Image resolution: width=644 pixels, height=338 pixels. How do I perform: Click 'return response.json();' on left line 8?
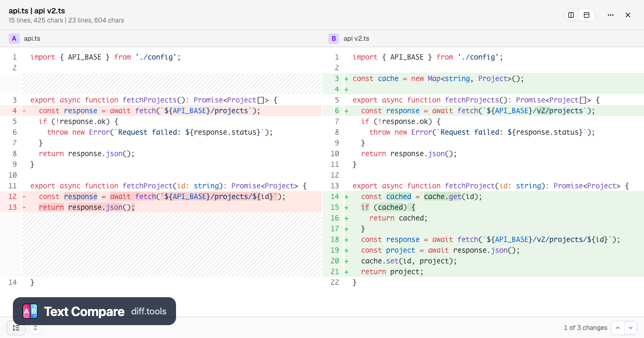86,153
